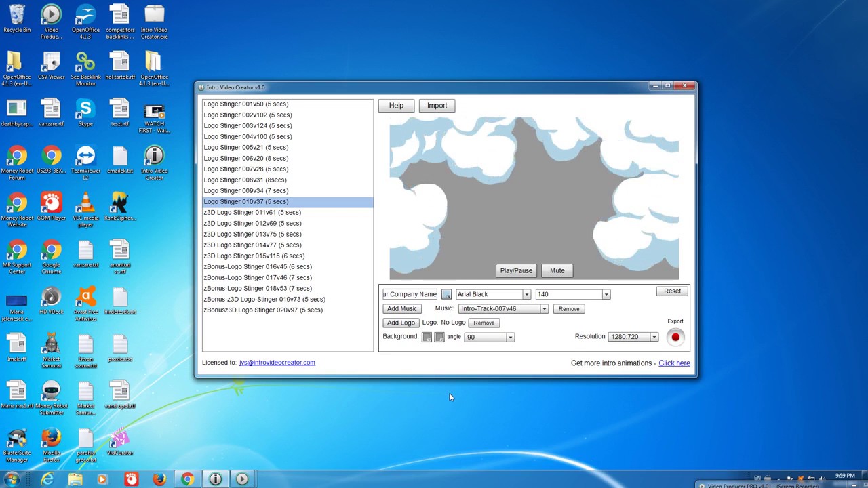Mute the preview audio
868x488 pixels.
[557, 270]
